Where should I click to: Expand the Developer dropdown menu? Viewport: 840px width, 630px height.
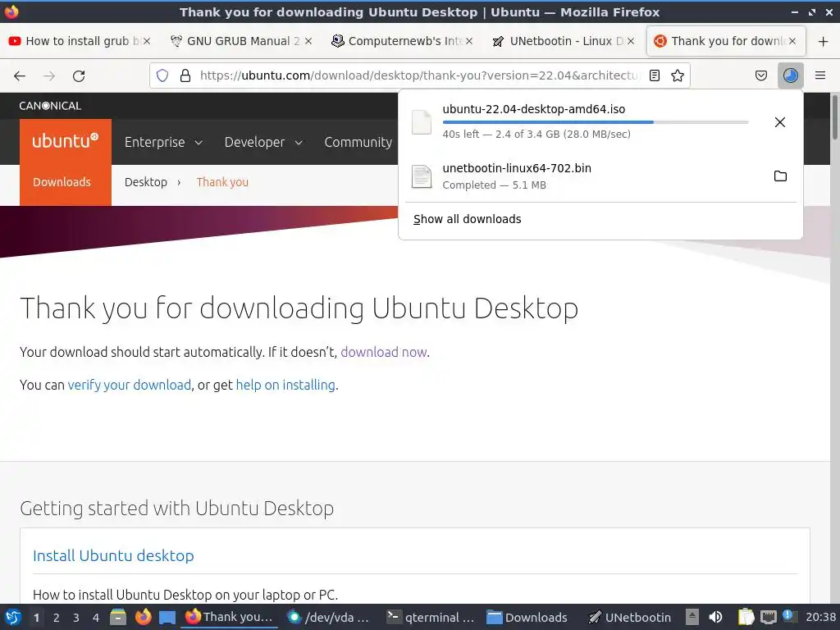pyautogui.click(x=263, y=142)
